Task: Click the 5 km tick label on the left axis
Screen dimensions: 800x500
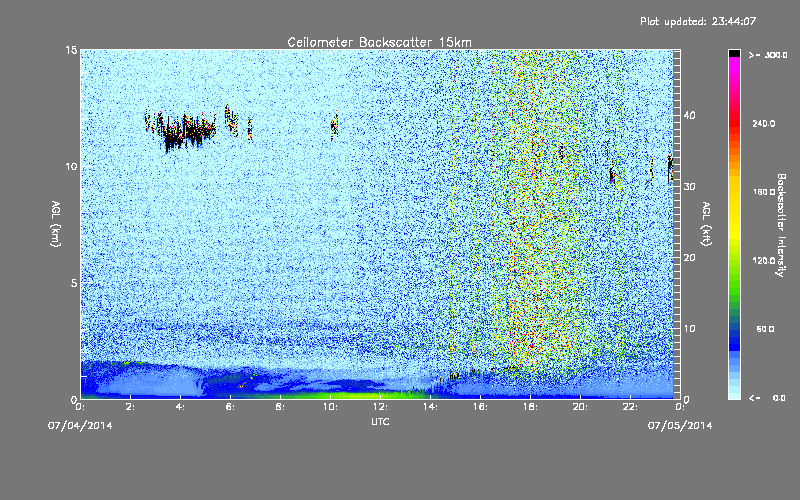Action: coord(74,283)
